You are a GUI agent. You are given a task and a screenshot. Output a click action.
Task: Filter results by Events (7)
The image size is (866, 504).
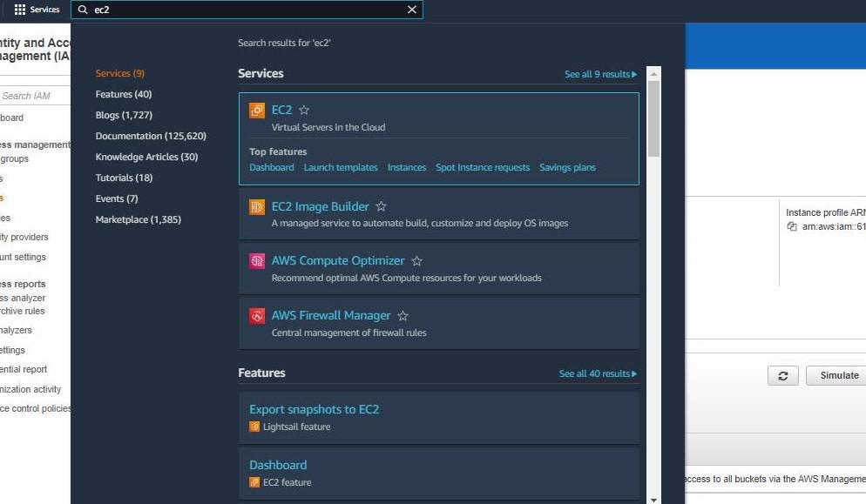[117, 198]
